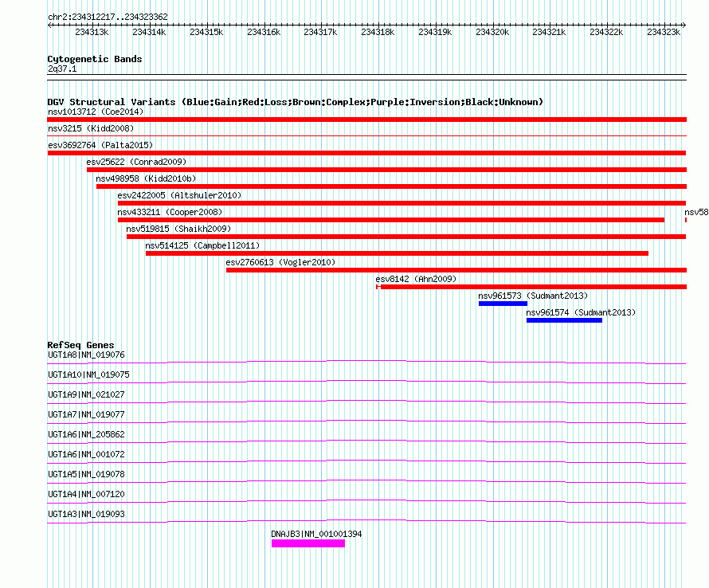Screen dimensions: 709x588
Task: Select the UGT1A8|NM_019076 gene label
Action: (86, 355)
